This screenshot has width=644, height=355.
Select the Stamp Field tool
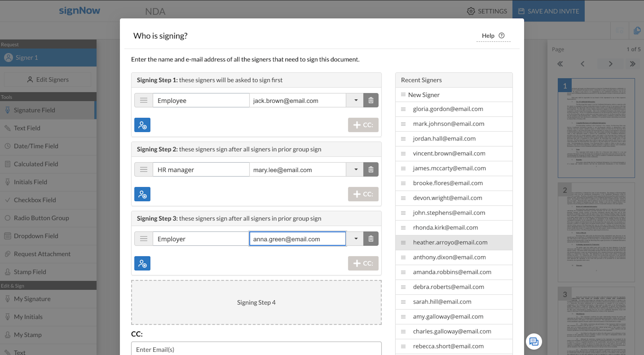pyautogui.click(x=30, y=272)
